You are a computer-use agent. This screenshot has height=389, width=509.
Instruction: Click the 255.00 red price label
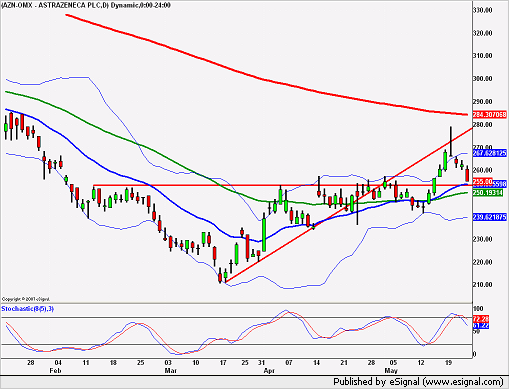point(482,182)
